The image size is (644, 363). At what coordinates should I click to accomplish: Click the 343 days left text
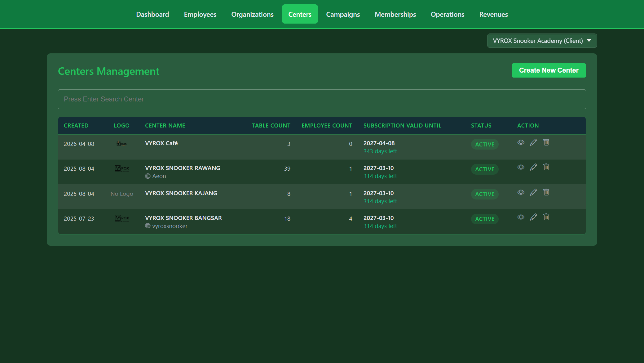coord(380,151)
